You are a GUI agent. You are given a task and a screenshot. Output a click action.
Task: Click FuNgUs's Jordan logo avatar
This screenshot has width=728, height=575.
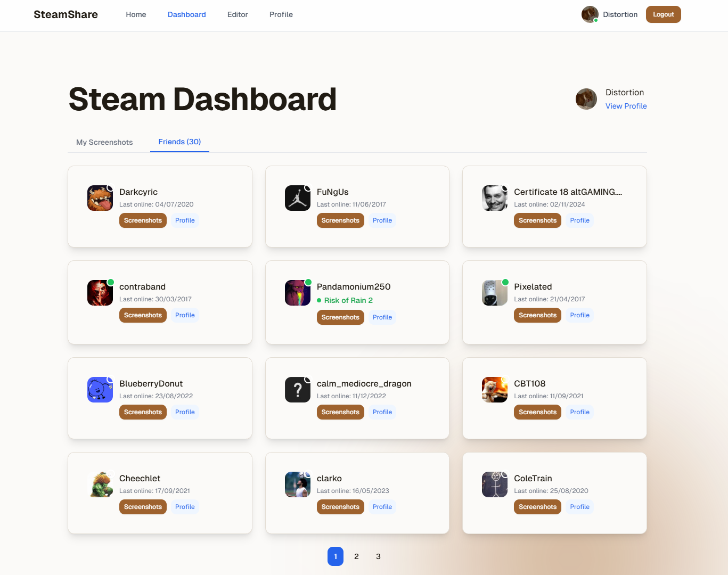click(x=298, y=198)
